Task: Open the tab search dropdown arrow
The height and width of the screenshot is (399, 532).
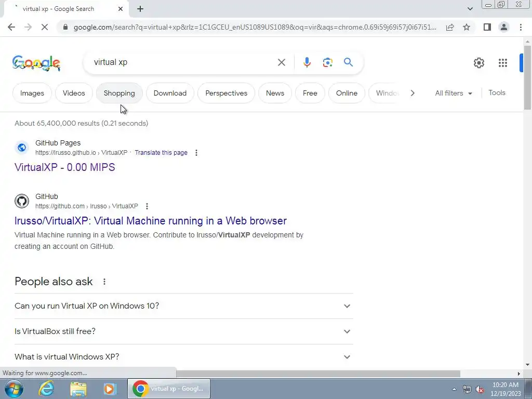Action: (x=470, y=9)
